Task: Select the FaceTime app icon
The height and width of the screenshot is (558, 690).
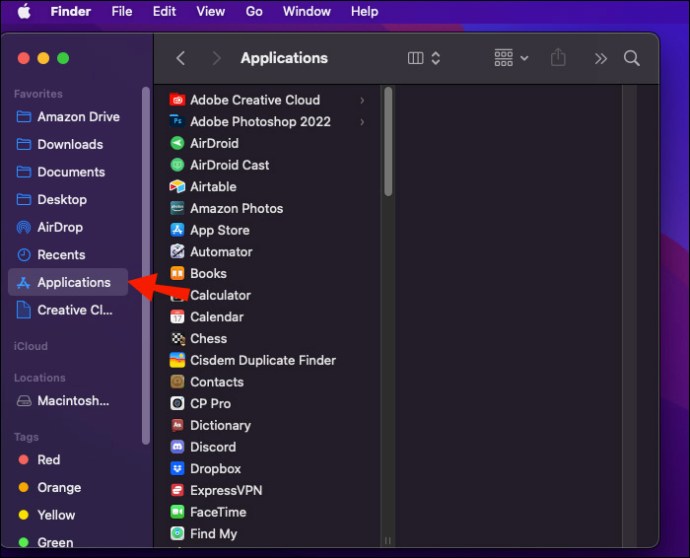Action: pos(177,512)
